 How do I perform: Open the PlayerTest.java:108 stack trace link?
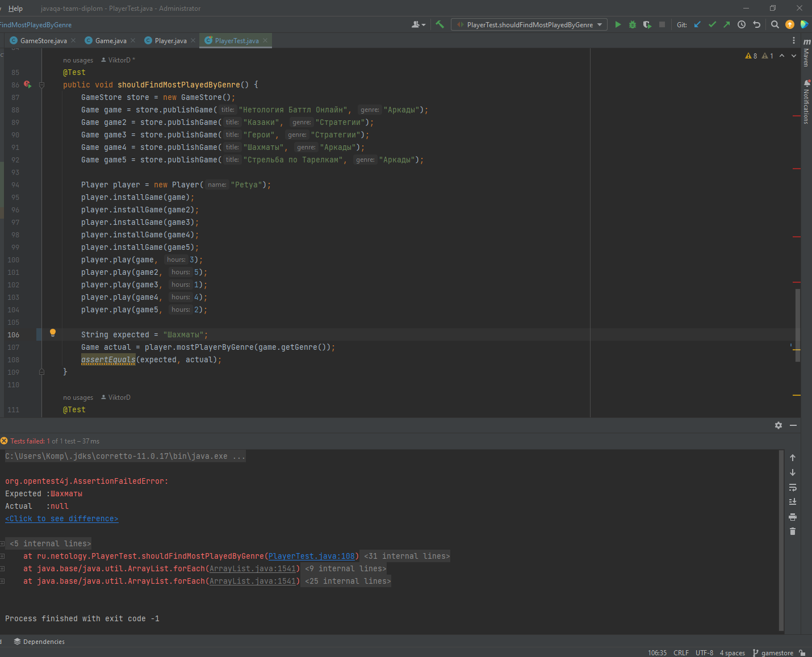click(x=312, y=556)
